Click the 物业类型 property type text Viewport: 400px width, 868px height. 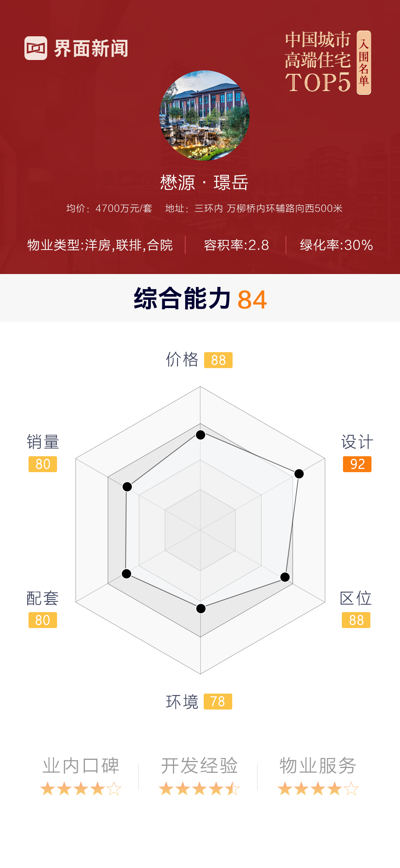[x=100, y=245]
